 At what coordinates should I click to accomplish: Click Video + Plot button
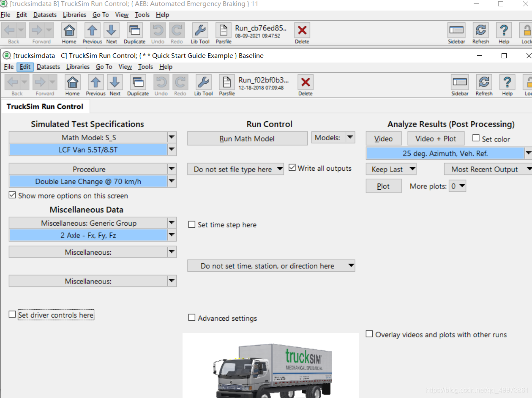(436, 139)
